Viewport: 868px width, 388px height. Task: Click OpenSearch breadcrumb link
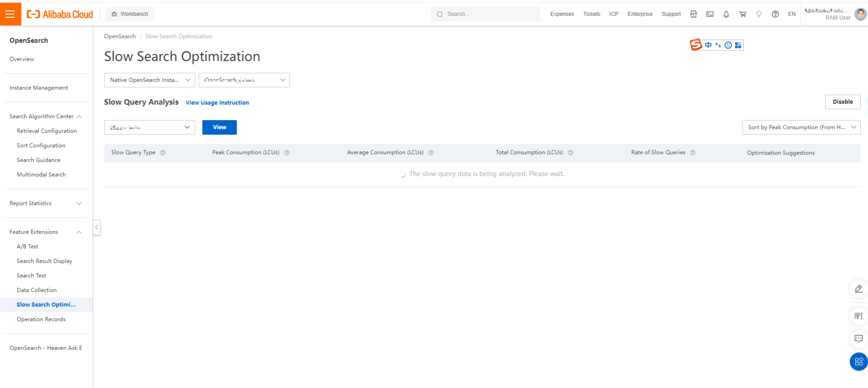pos(120,36)
